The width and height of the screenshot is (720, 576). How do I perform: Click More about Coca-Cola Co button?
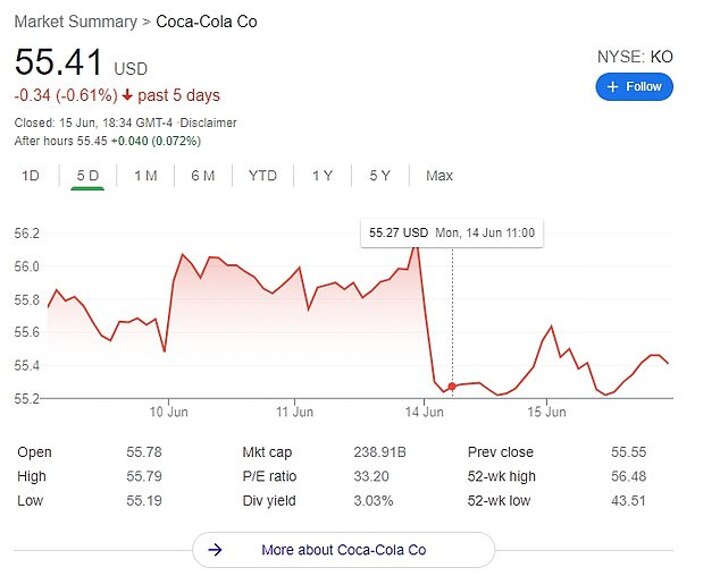coord(343,550)
